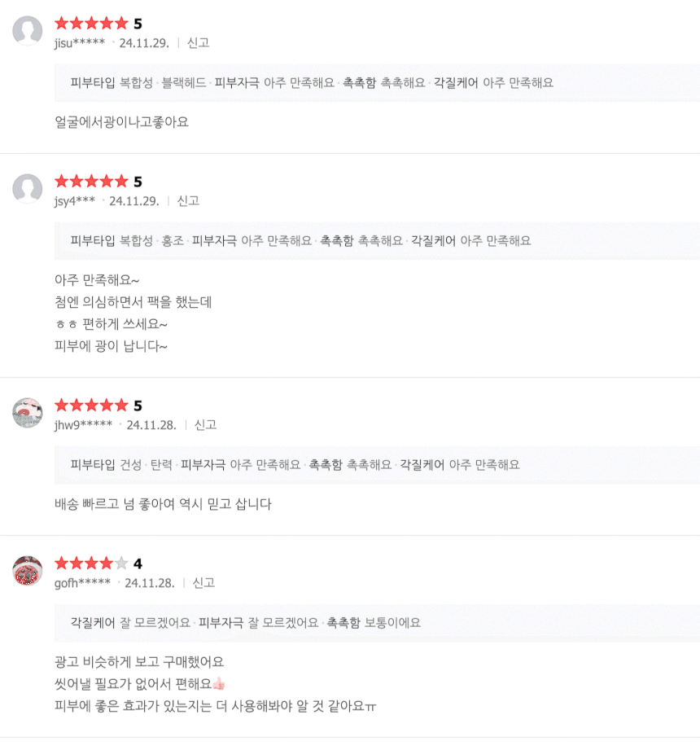Click the star rating on jsy4*** review
The image size is (700, 750).
click(91, 182)
